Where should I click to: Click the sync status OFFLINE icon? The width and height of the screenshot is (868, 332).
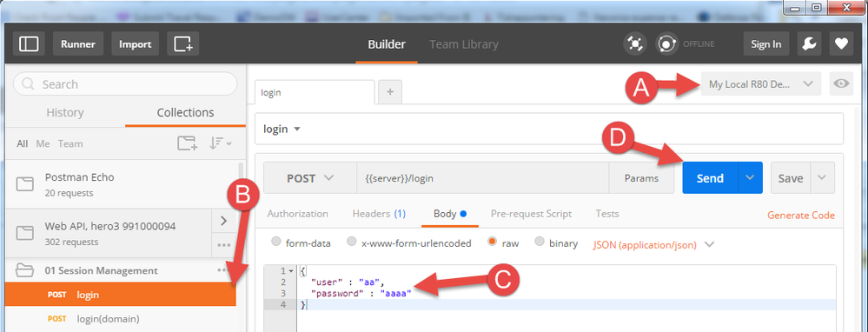[x=667, y=44]
